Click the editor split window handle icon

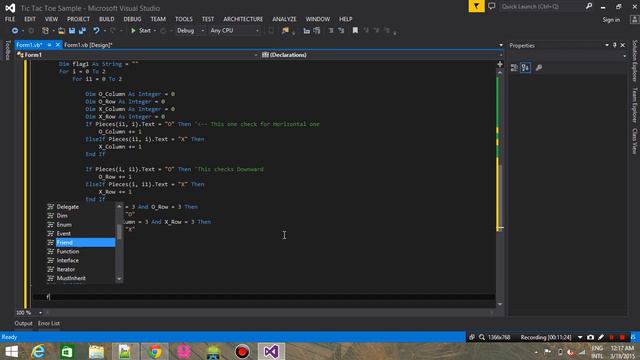point(500,64)
